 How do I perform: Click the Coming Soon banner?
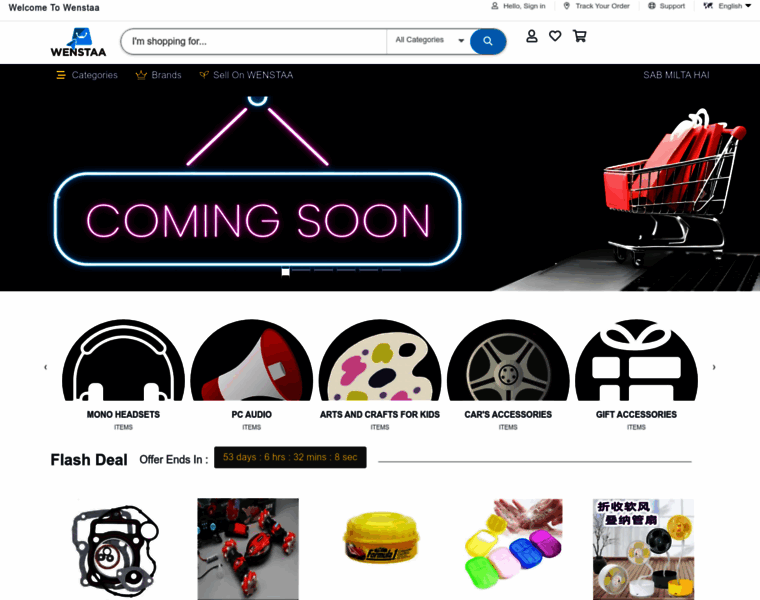coord(380,189)
